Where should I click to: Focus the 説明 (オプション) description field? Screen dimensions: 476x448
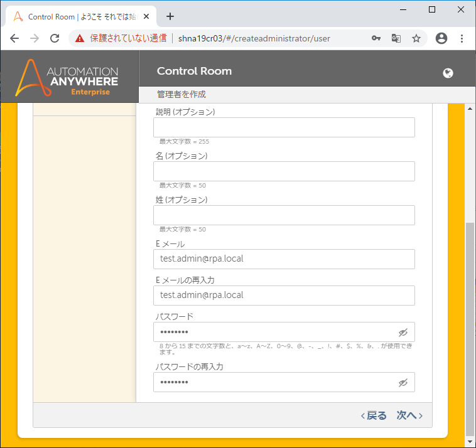click(x=284, y=127)
